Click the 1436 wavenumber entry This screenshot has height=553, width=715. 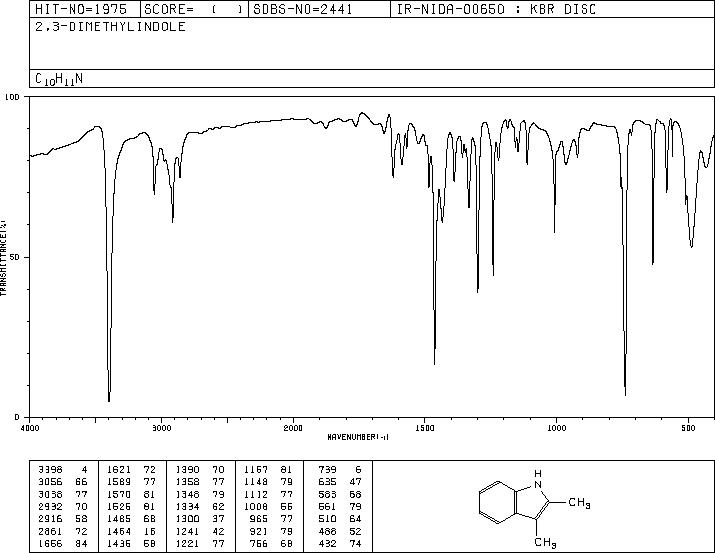point(119,544)
